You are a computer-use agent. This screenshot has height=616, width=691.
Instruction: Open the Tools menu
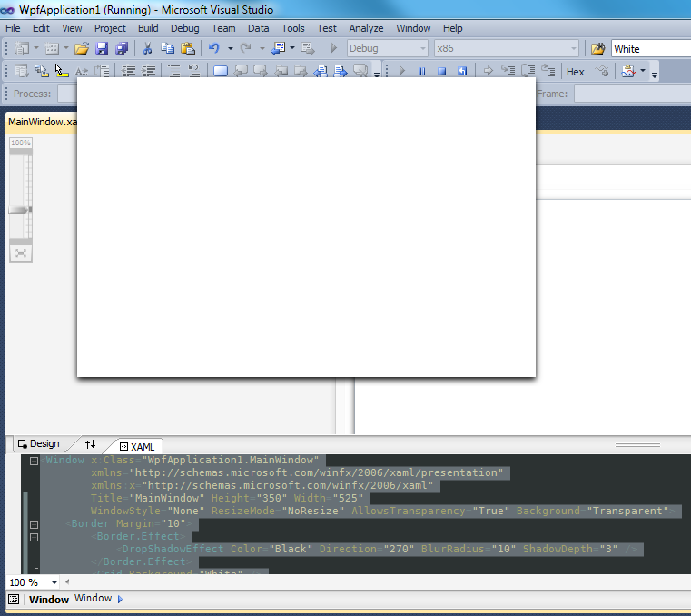pyautogui.click(x=293, y=28)
